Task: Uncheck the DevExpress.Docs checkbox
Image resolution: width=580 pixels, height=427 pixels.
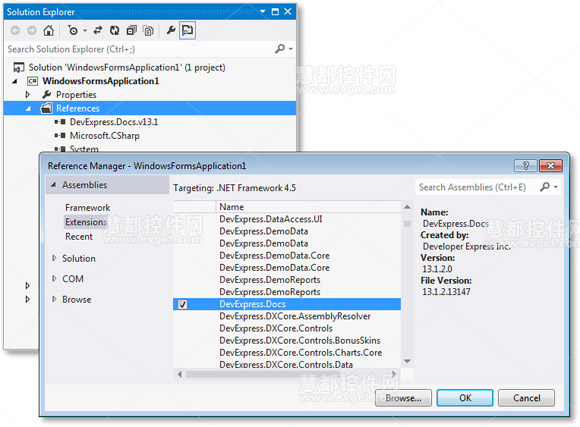Action: [182, 305]
